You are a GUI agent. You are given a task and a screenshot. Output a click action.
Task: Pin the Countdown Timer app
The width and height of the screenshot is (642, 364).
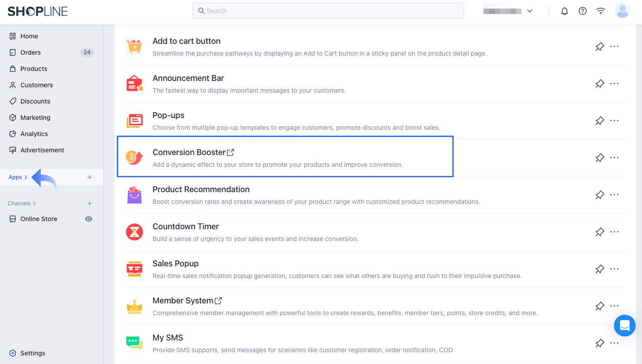click(x=599, y=232)
